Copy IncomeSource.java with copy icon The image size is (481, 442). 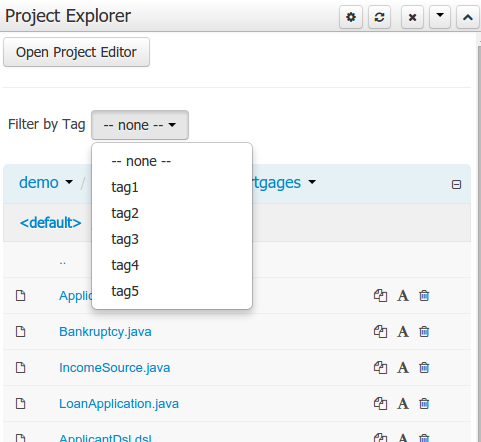pyautogui.click(x=380, y=368)
